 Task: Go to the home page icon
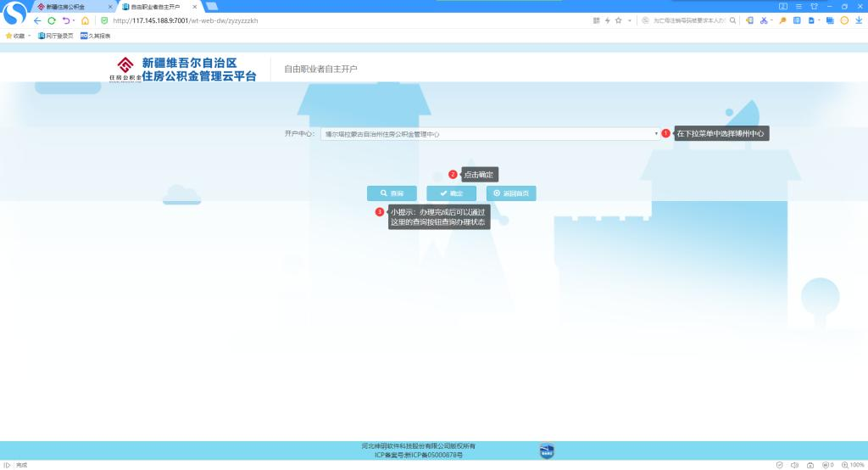(x=85, y=20)
